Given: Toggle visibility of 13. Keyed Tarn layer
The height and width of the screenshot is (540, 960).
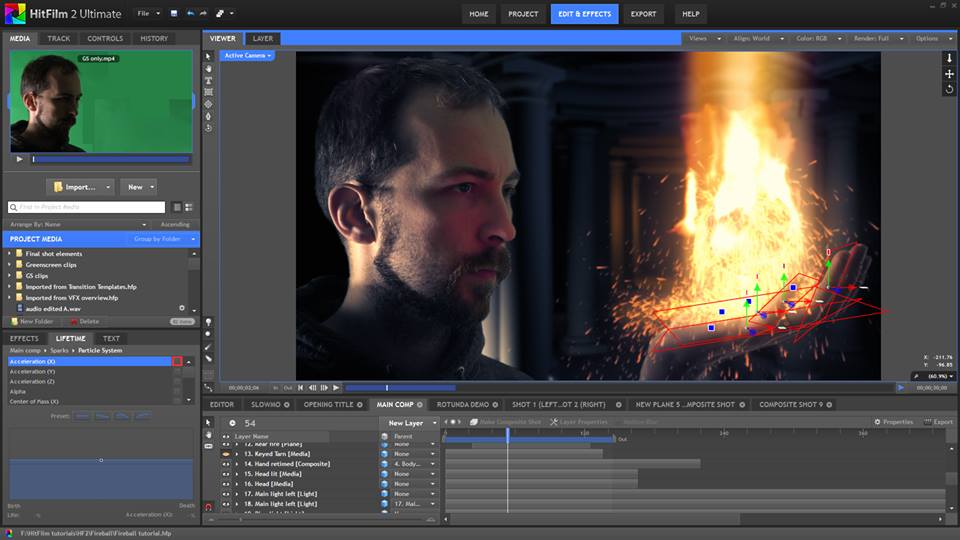Looking at the screenshot, I should coord(226,454).
